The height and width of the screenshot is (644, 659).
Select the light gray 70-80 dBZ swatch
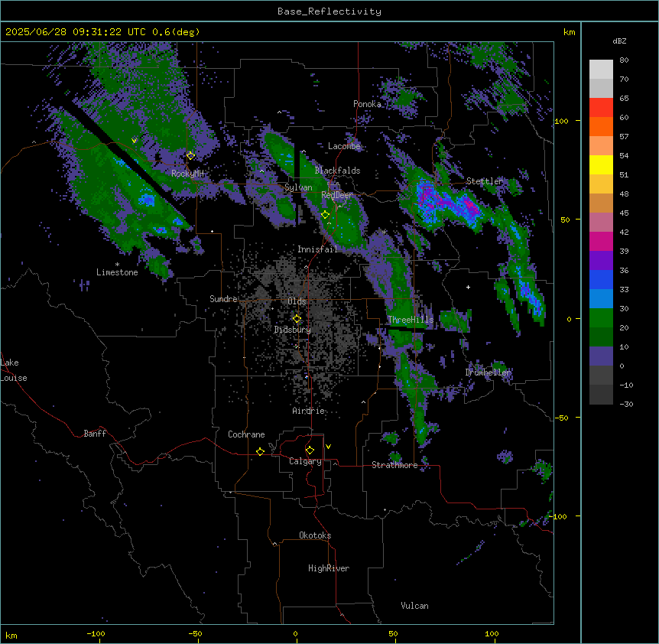[x=601, y=70]
